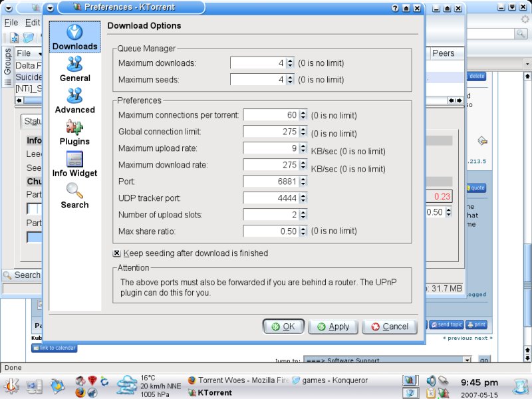Open the Plugins settings page
This screenshot has width=532, height=399.
point(74,132)
